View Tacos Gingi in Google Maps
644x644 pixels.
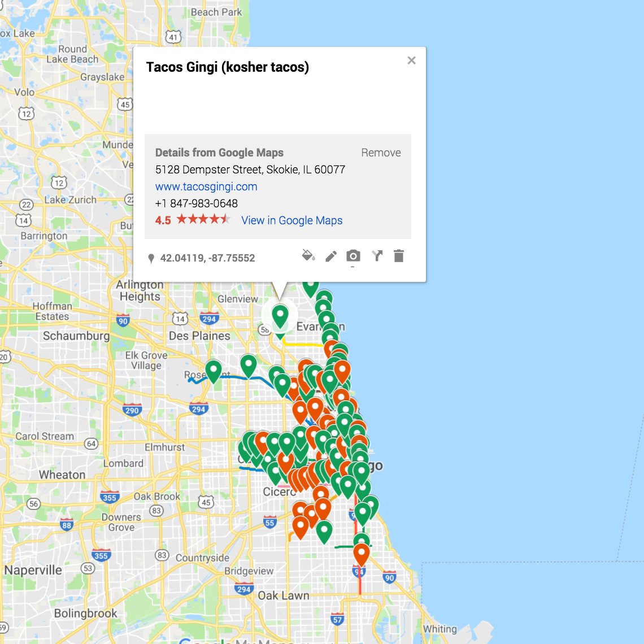pos(291,220)
